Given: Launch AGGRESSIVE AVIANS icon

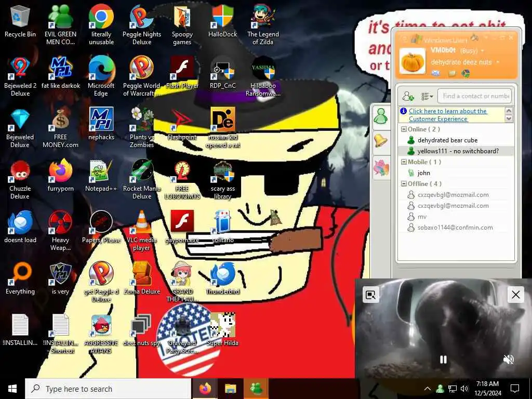Looking at the screenshot, I should click(x=101, y=334).
